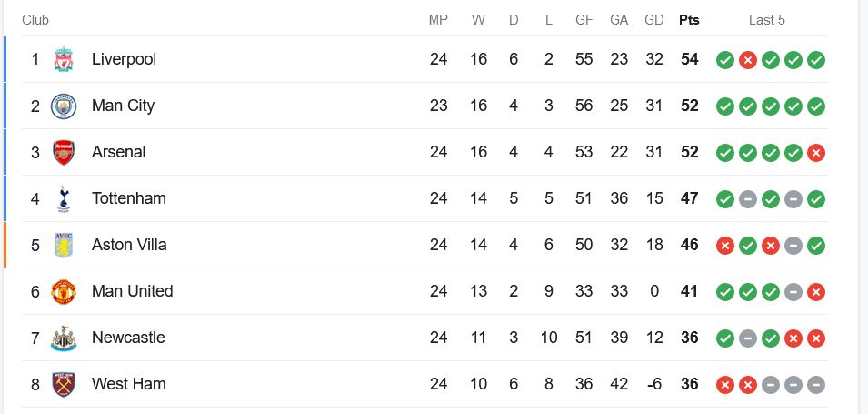
Task: Click the Club column header
Action: [35, 20]
